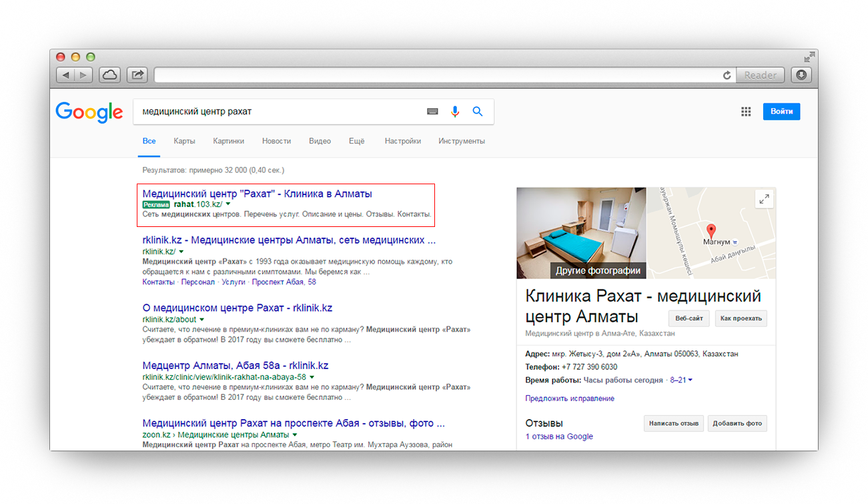Switch to the Видео tab
Screen dimensions: 868x504
point(320,142)
